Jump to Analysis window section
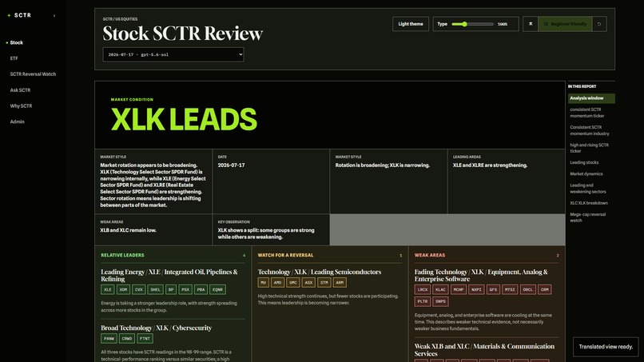Screen dimensions: 644x362 click(x=591, y=98)
